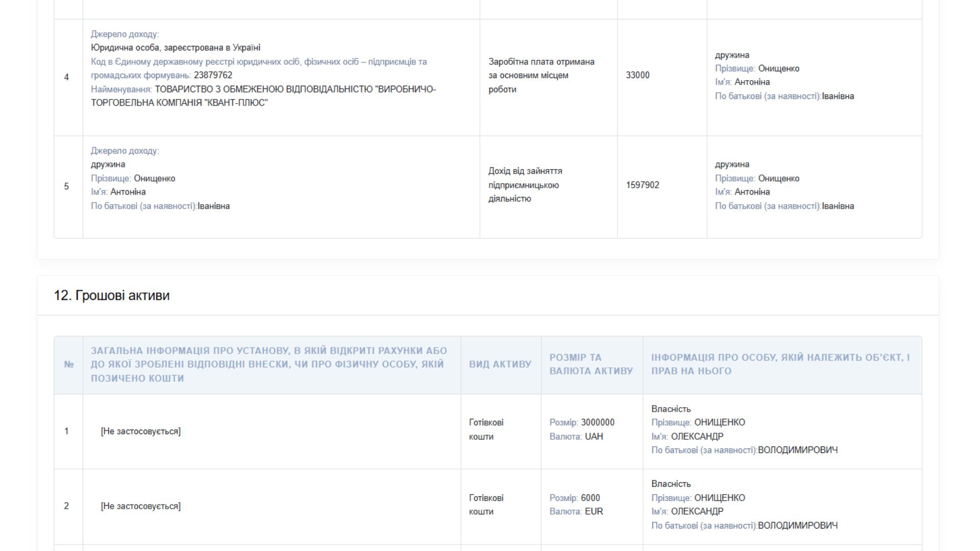The image size is (980, 551).
Task: Click 'Юридична особа, зареєстрована в Україні' text
Action: pyautogui.click(x=176, y=47)
